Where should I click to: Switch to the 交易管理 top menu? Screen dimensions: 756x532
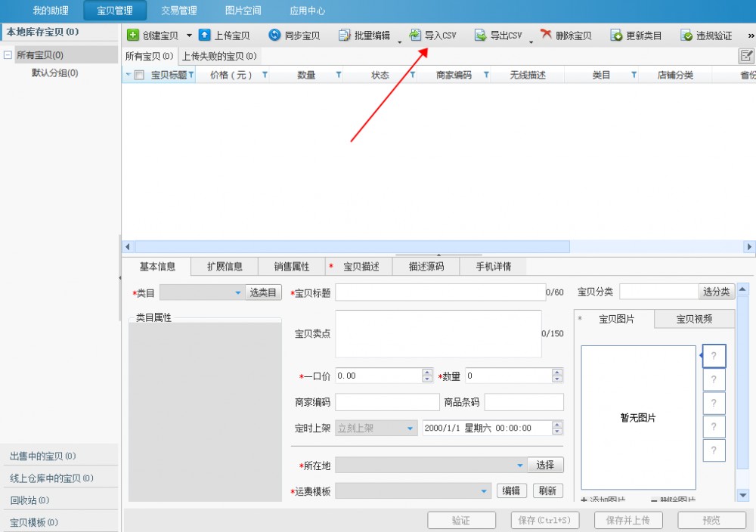click(179, 11)
